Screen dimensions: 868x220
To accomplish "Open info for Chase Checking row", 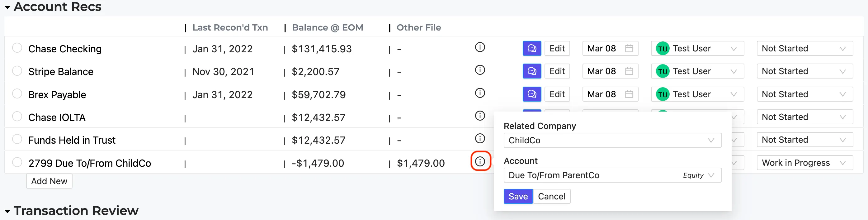I will pyautogui.click(x=480, y=47).
